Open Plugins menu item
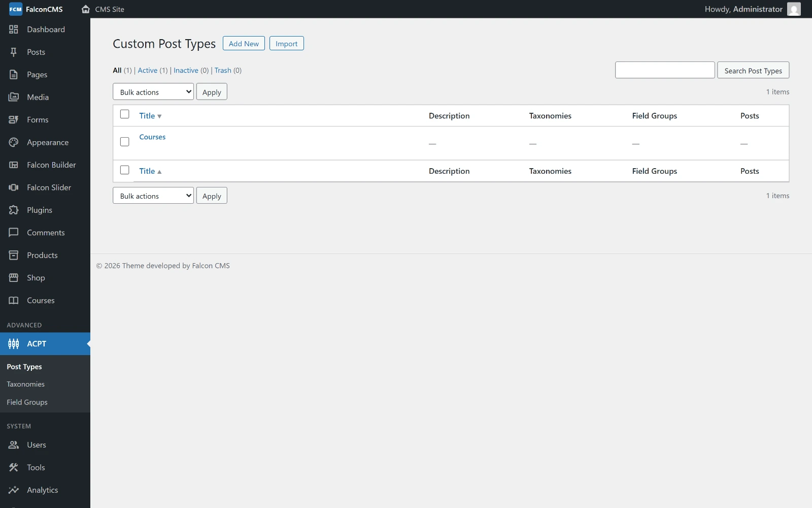The image size is (812, 508). (45, 210)
